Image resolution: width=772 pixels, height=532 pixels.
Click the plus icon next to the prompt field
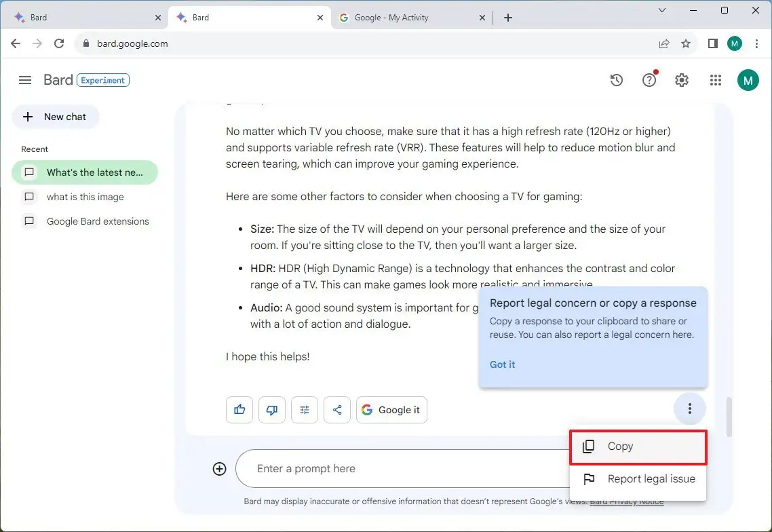pos(219,468)
